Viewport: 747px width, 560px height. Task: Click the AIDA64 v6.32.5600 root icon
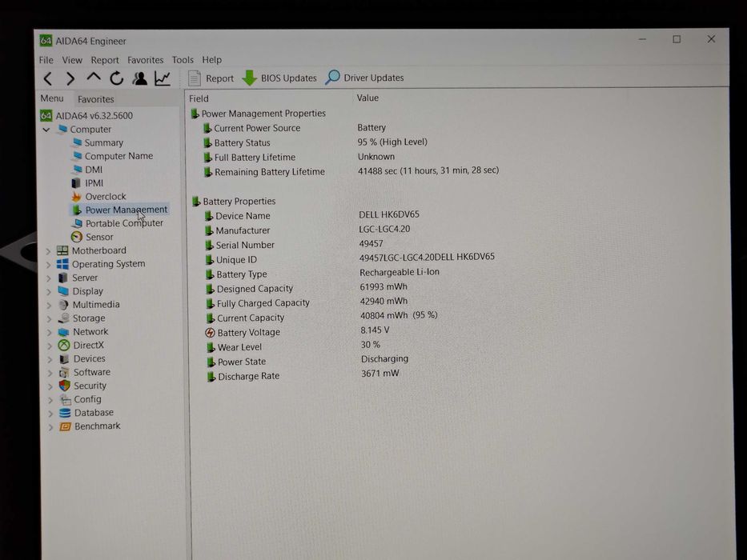[46, 115]
